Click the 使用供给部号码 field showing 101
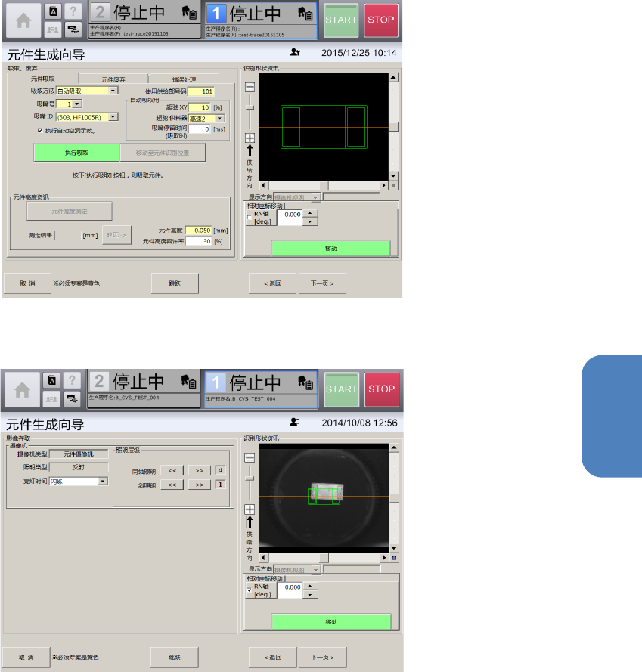Viewport: 642px width, 672px height. [200, 91]
